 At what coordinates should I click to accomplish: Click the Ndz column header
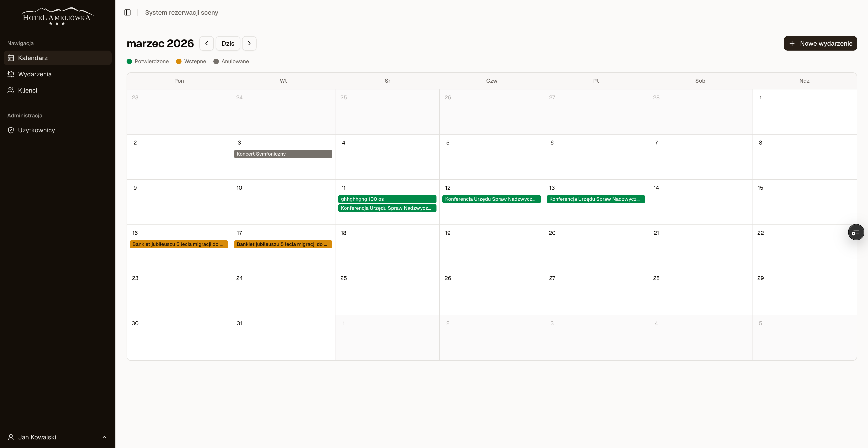(x=804, y=81)
